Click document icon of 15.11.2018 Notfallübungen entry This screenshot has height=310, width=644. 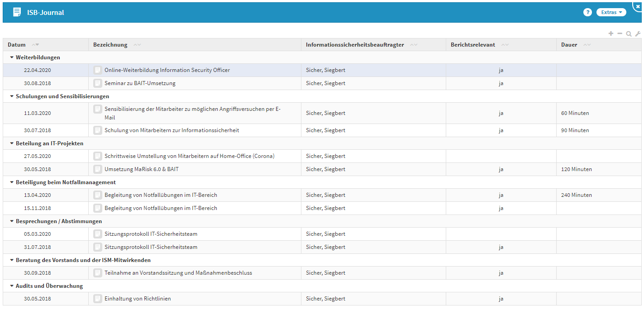(97, 208)
